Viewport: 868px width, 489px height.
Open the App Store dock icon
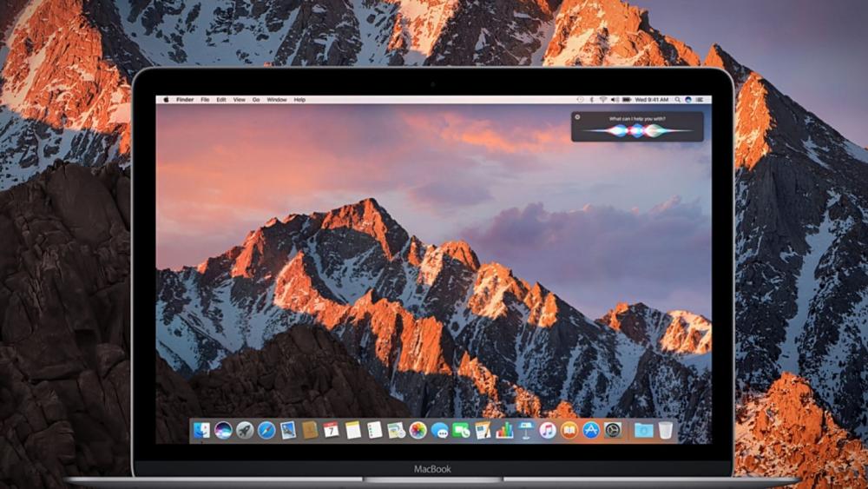coord(591,430)
